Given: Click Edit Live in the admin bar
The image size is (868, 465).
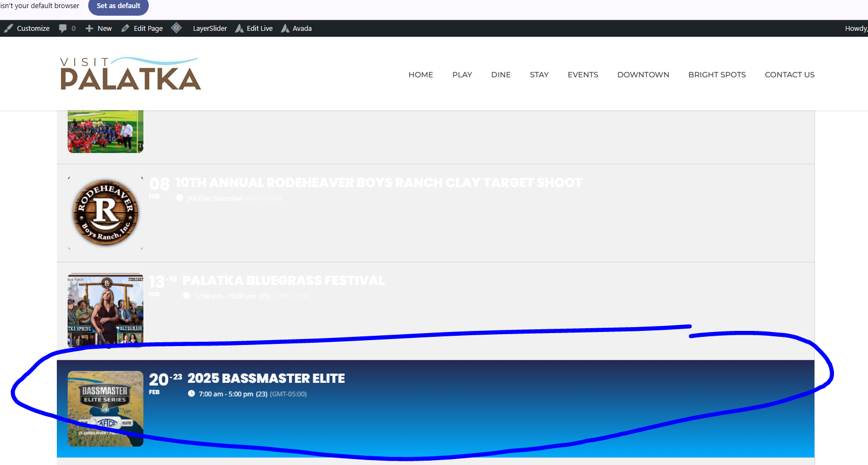Looking at the screenshot, I should (x=254, y=28).
